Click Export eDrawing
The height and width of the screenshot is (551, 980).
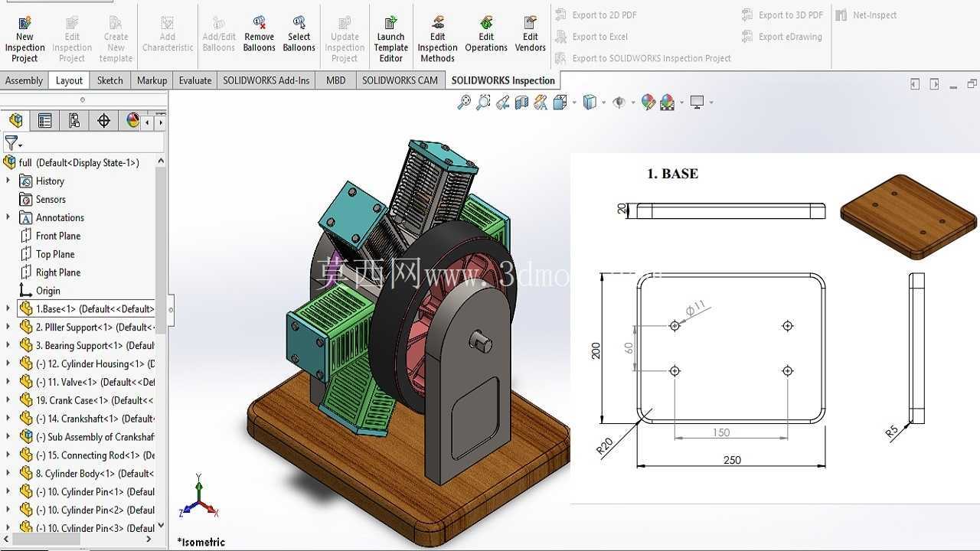coord(782,36)
